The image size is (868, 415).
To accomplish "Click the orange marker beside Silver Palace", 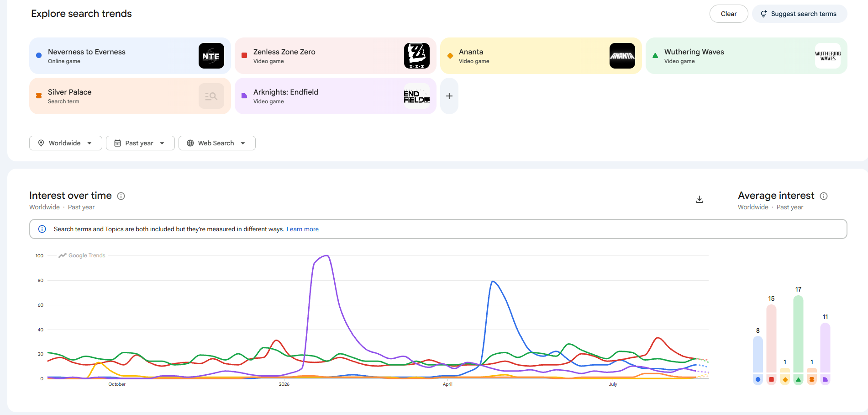I will click(39, 96).
